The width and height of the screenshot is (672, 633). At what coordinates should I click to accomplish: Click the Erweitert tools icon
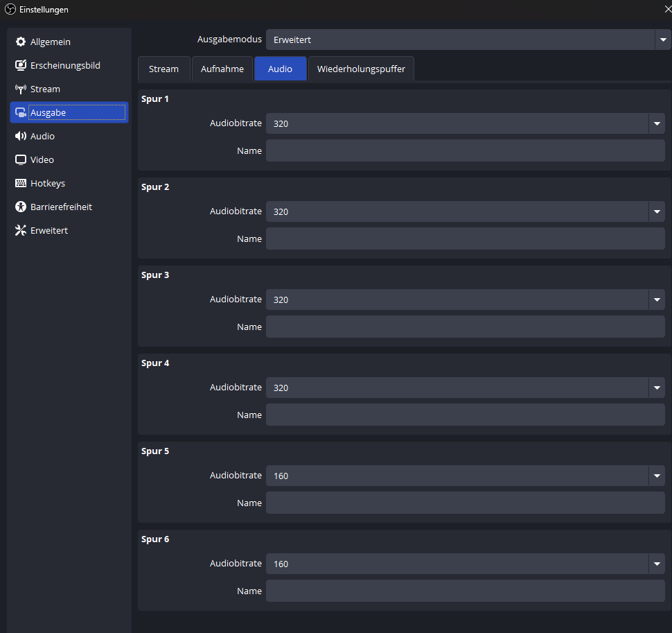click(21, 231)
